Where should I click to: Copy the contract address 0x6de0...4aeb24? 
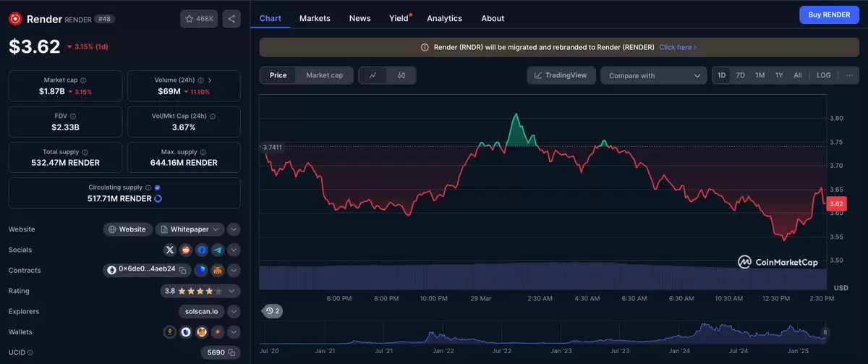(182, 269)
